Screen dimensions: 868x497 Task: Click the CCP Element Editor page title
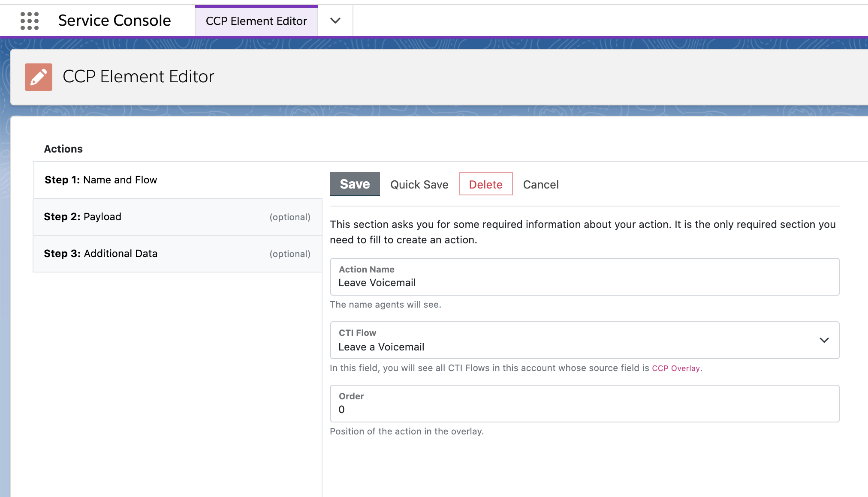[x=139, y=77]
